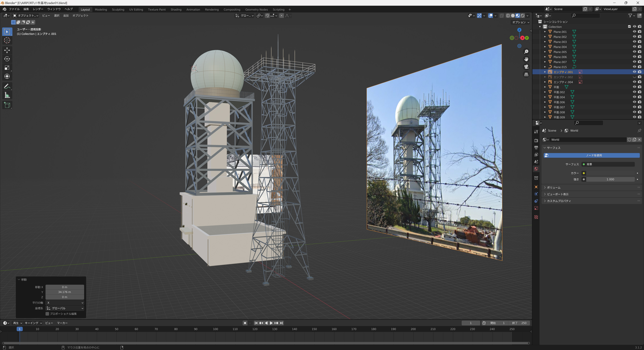Open the object interaction mode dropdown
The height and width of the screenshot is (350, 644).
click(25, 15)
